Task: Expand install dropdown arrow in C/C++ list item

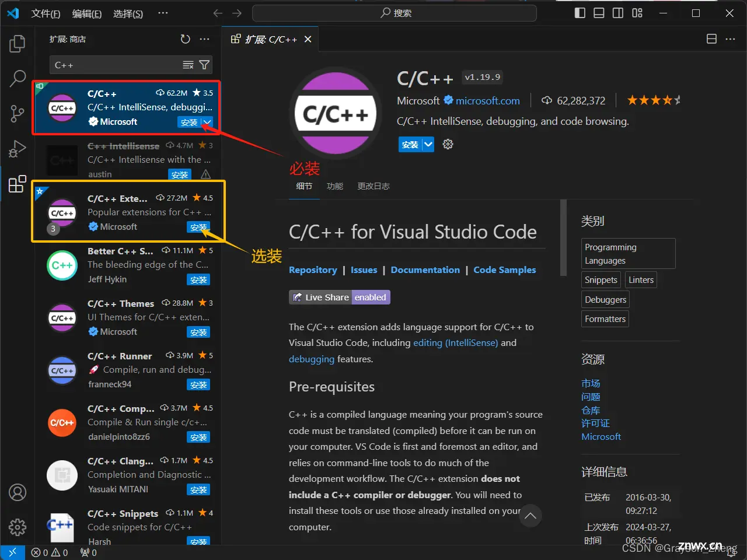Action: click(x=207, y=122)
